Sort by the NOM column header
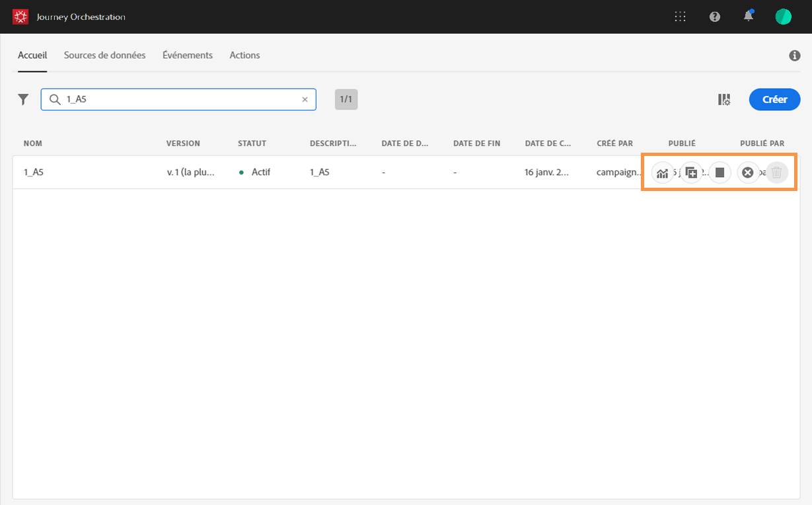812x505 pixels. pos(33,143)
